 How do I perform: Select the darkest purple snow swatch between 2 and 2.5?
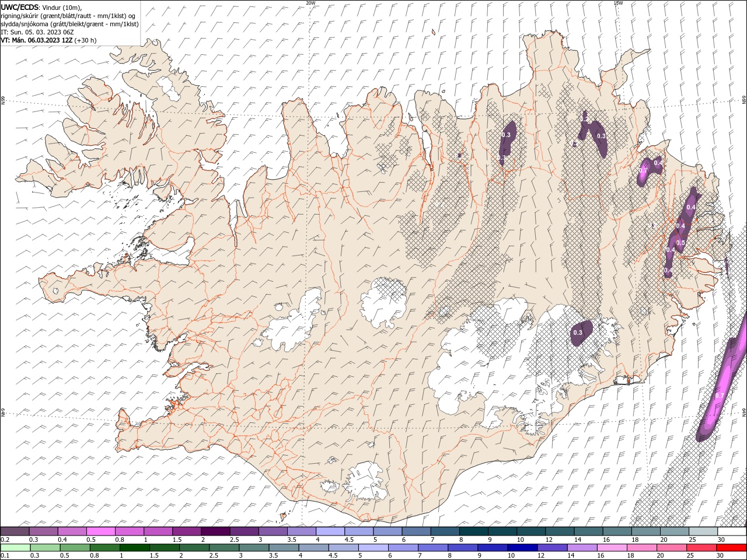click(216, 531)
